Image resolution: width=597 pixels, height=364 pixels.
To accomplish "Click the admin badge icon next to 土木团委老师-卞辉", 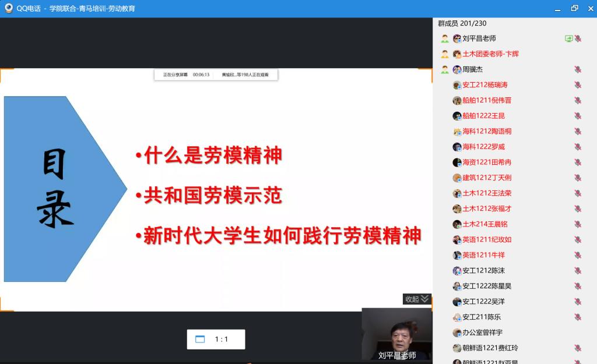I will (x=445, y=54).
